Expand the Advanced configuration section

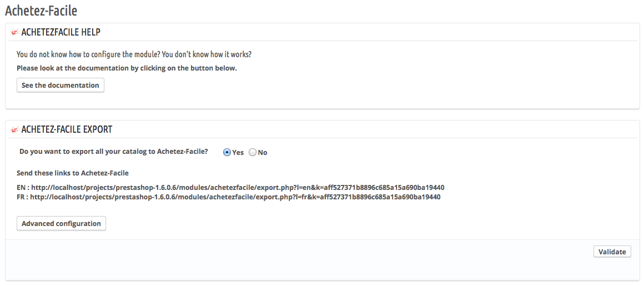pyautogui.click(x=61, y=224)
